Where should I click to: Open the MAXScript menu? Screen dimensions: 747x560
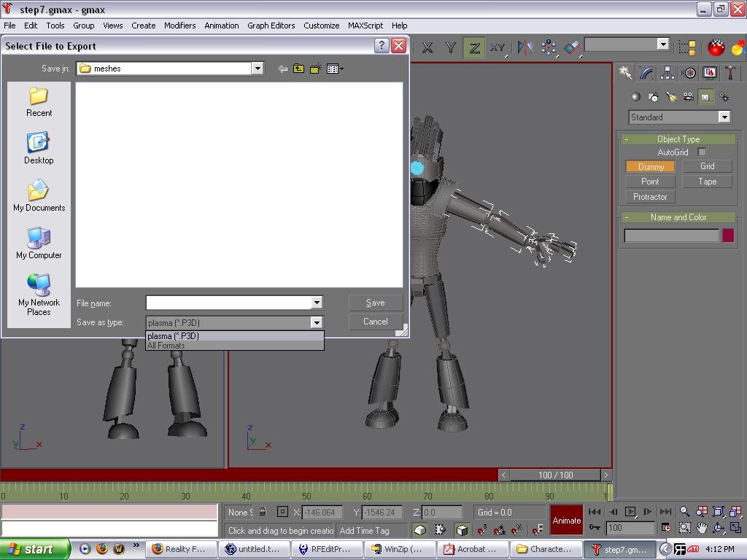click(365, 25)
